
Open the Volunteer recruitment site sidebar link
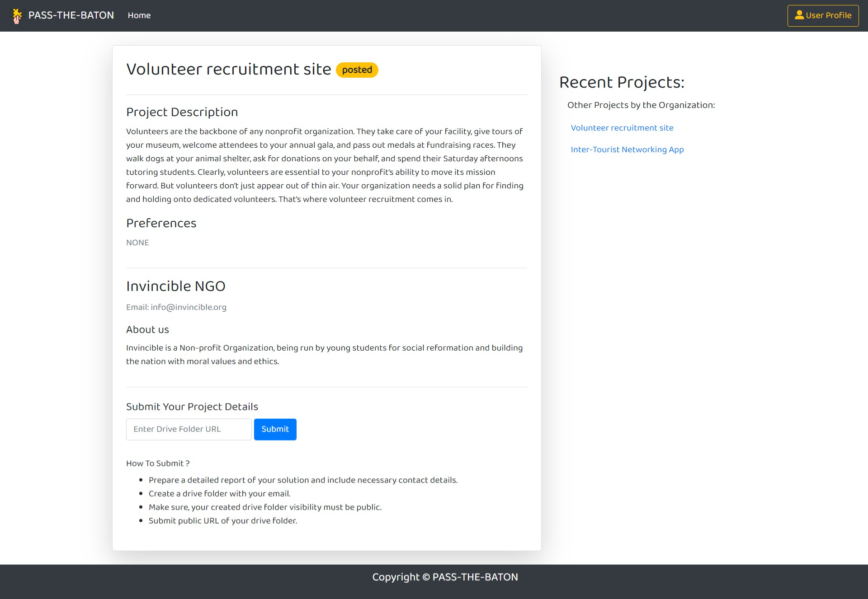point(622,128)
